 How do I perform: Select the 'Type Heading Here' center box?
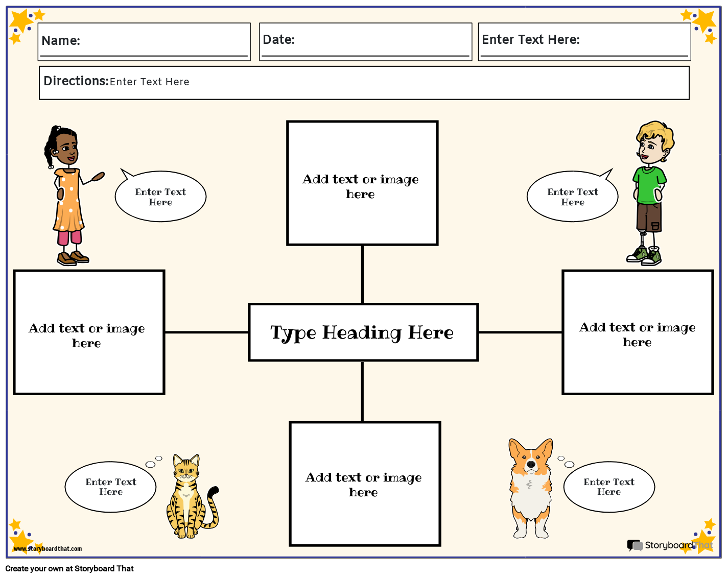click(x=363, y=332)
